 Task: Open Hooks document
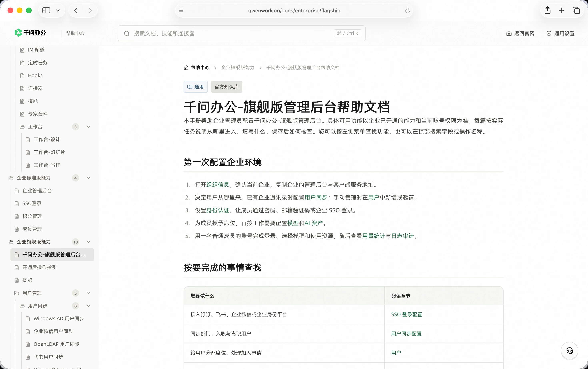click(35, 75)
